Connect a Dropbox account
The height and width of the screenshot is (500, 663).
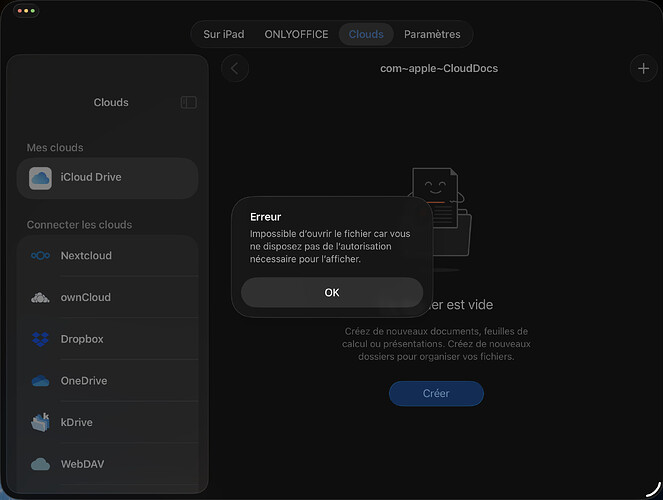107,339
